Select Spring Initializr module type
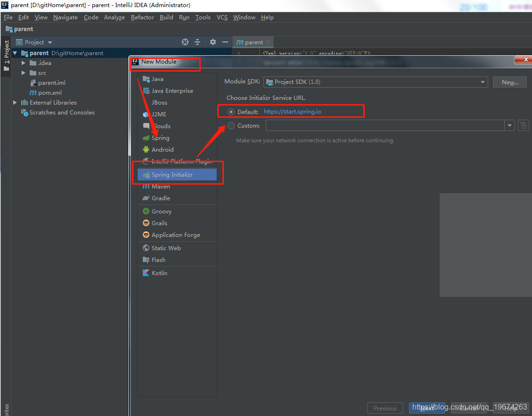Viewport: 532px width, 416px height. pos(177,175)
